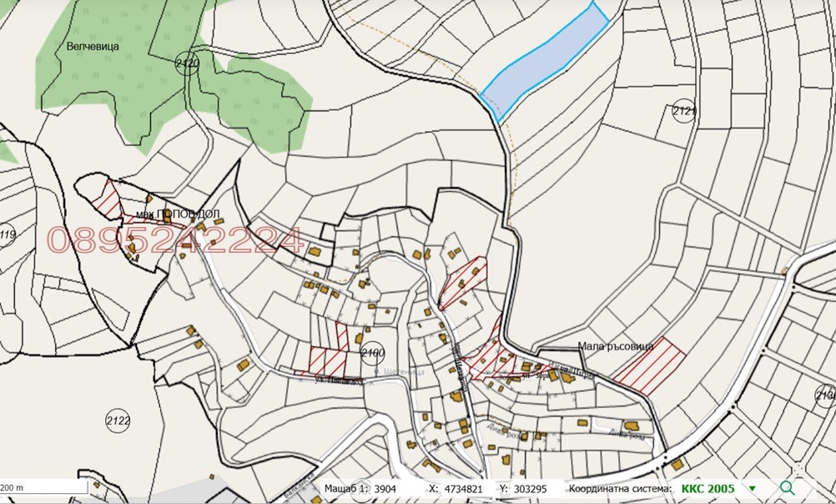Select the blue highlighted parcel
The image size is (836, 504).
click(544, 60)
